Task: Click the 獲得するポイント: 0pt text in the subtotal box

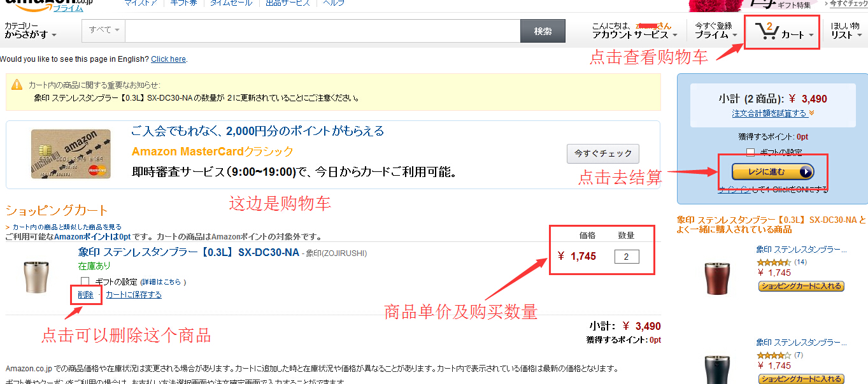Action: 773,136
